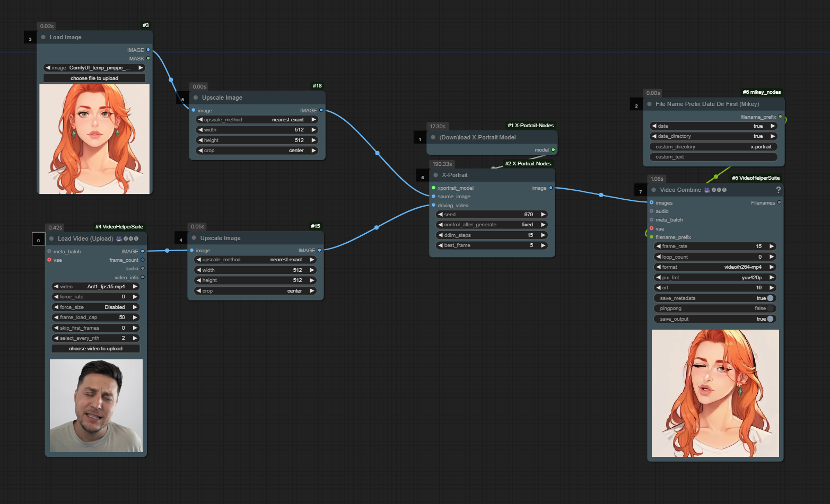Collapse the Upscale Image #18 node dot

tap(196, 98)
